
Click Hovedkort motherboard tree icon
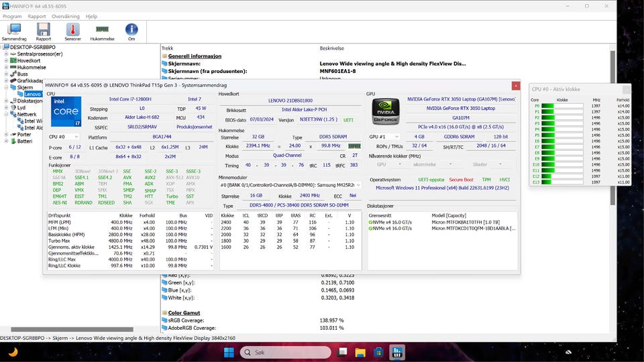tap(13, 60)
